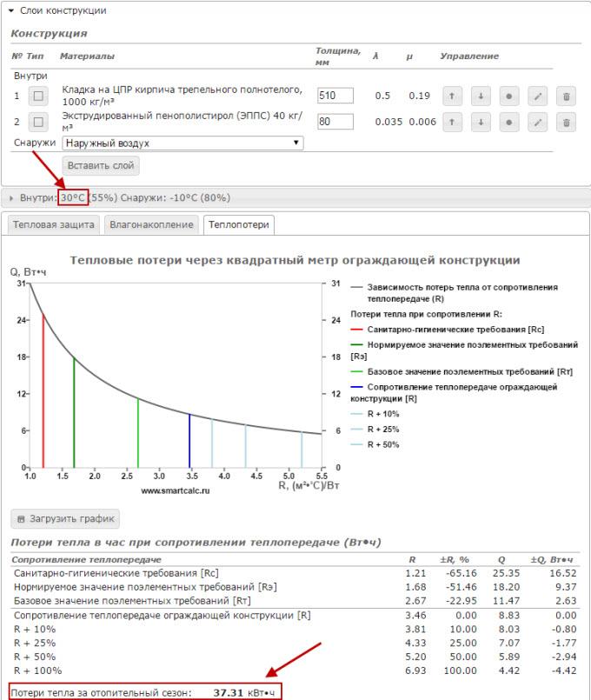The width and height of the screenshot is (591, 700).
Task: Expand the 'Внутри / Снаружи' climate panel
Action: [x=12, y=197]
